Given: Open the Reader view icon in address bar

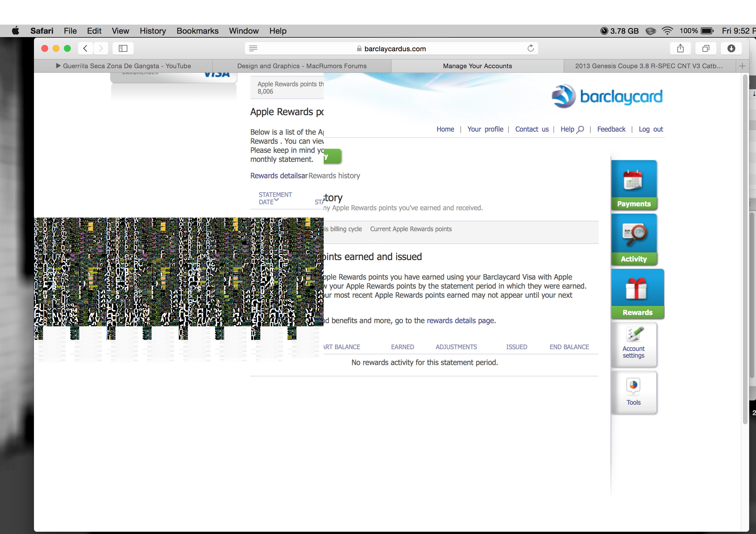Looking at the screenshot, I should point(253,48).
